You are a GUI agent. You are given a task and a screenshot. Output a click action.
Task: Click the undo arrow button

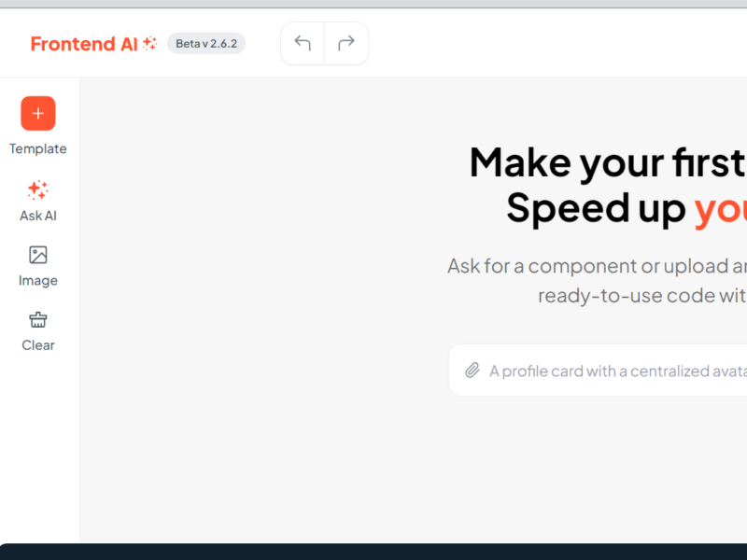coord(303,44)
